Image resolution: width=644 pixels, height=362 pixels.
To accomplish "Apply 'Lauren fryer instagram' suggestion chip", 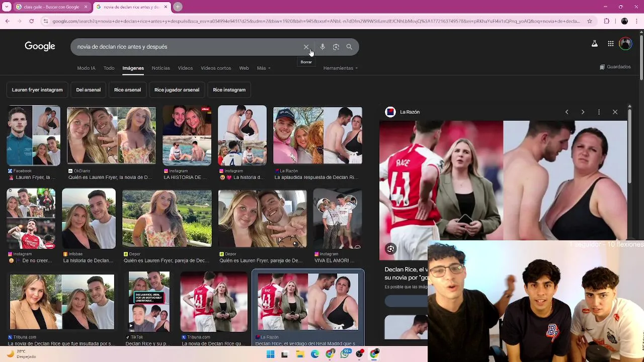I will tap(37, 90).
